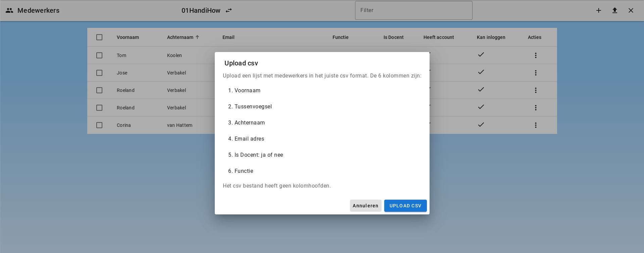Click the Annuleren button to cancel
This screenshot has height=253, width=644.
click(x=365, y=206)
